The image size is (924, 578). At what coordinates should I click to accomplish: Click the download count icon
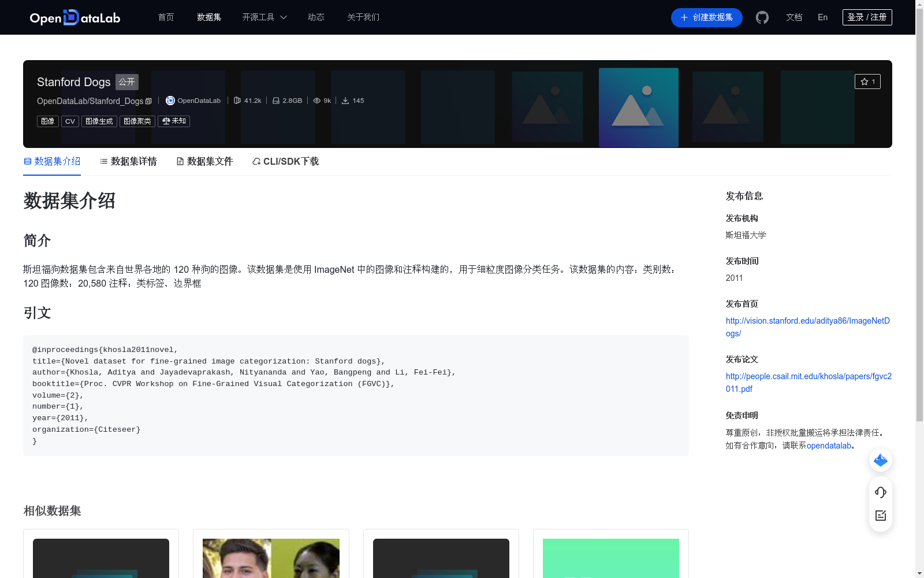pyautogui.click(x=345, y=101)
